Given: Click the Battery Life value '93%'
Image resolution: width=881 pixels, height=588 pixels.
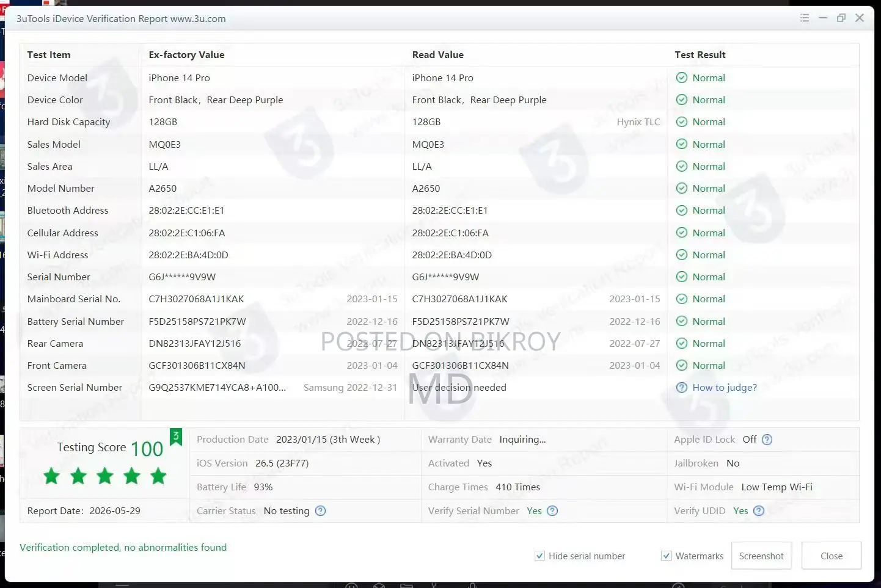Looking at the screenshot, I should click(x=263, y=487).
